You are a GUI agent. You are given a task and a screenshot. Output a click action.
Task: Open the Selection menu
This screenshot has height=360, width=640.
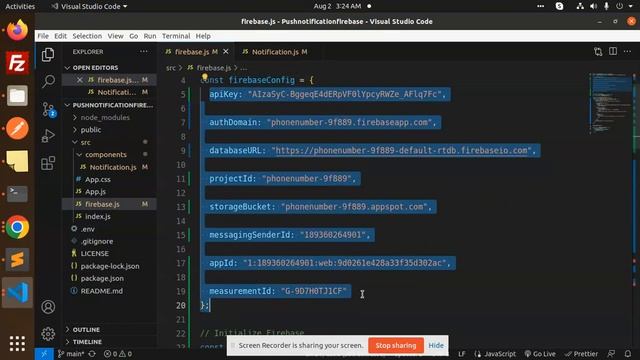(x=87, y=36)
